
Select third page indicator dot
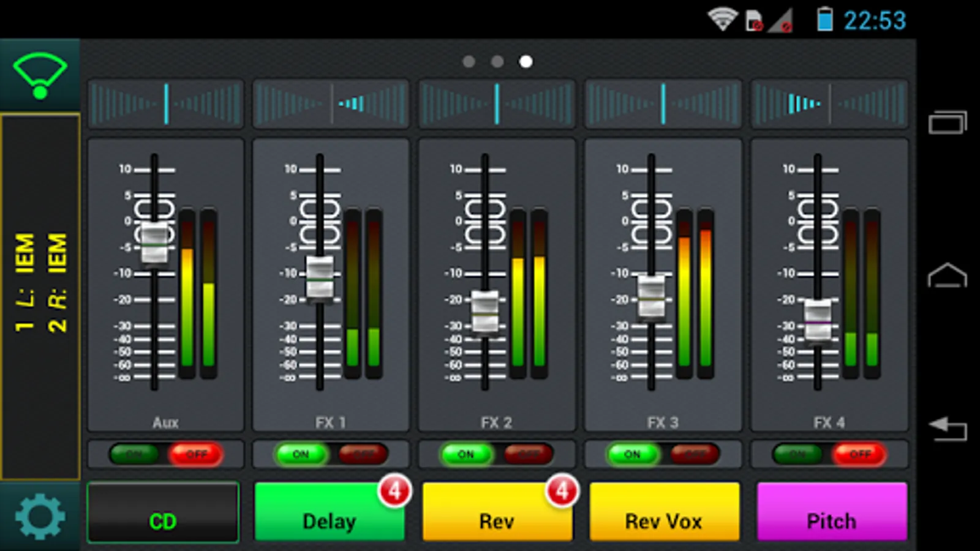pos(526,62)
